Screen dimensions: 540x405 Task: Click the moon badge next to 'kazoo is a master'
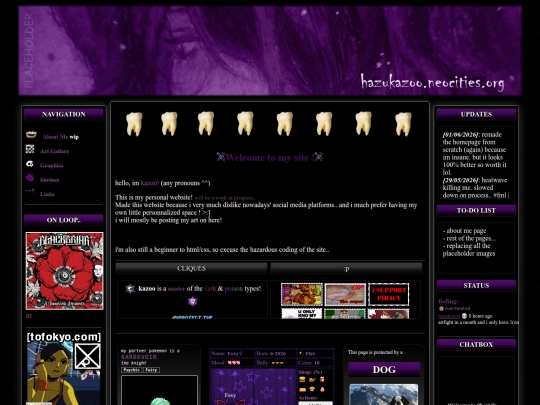pyautogui.click(x=130, y=289)
